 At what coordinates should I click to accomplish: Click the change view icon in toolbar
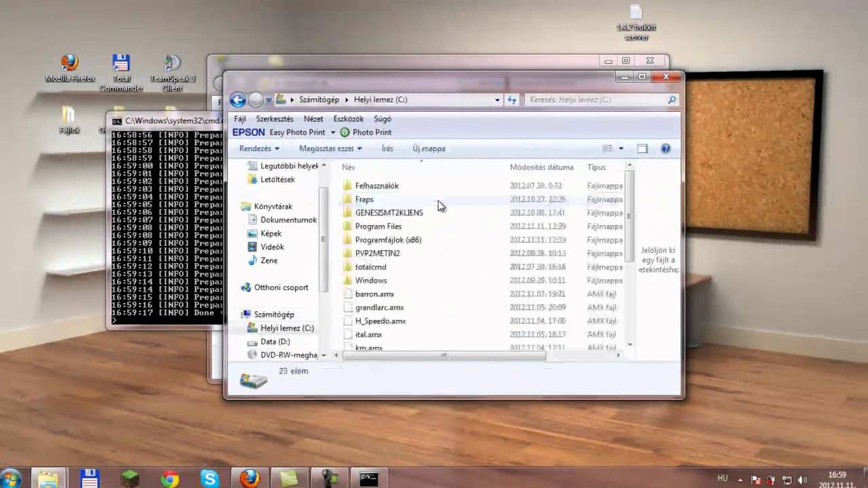coord(608,148)
